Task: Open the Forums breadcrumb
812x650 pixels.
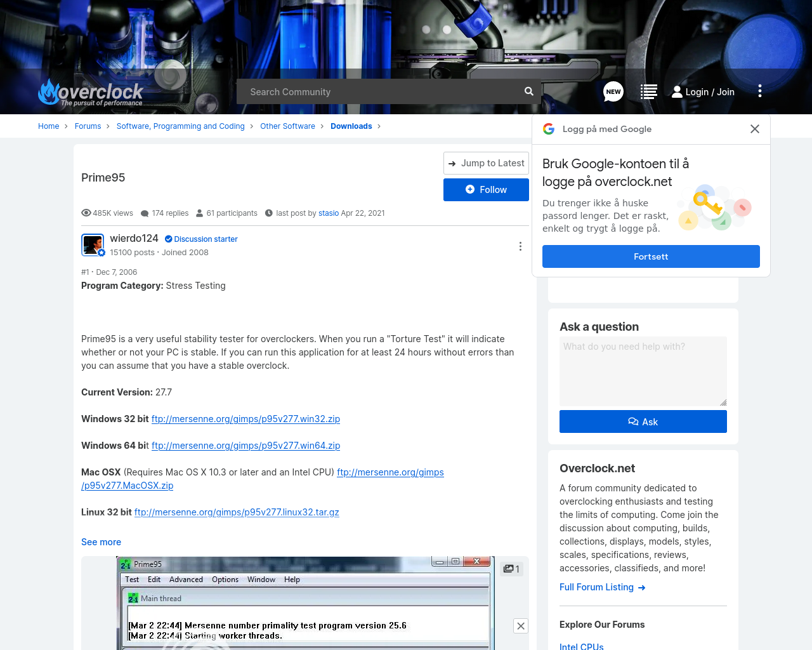Action: (88, 126)
